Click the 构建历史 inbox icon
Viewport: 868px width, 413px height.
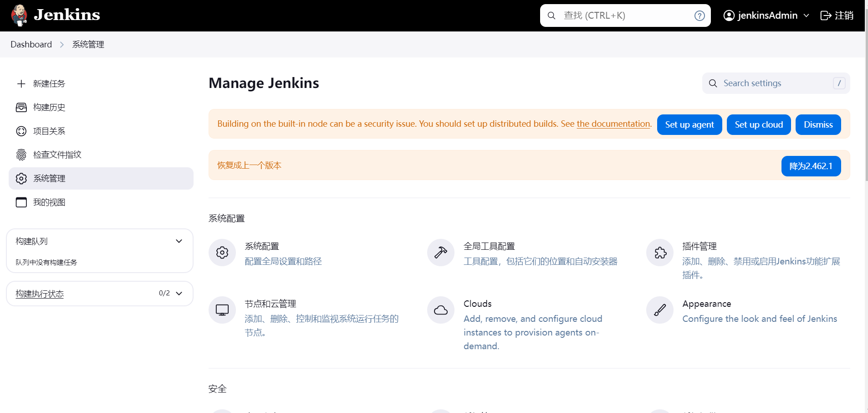[x=21, y=107]
